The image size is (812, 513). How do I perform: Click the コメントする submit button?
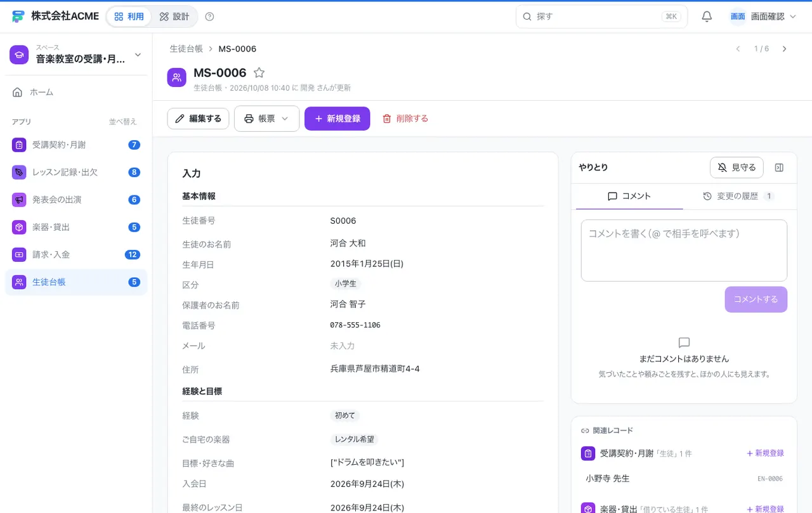tap(756, 299)
